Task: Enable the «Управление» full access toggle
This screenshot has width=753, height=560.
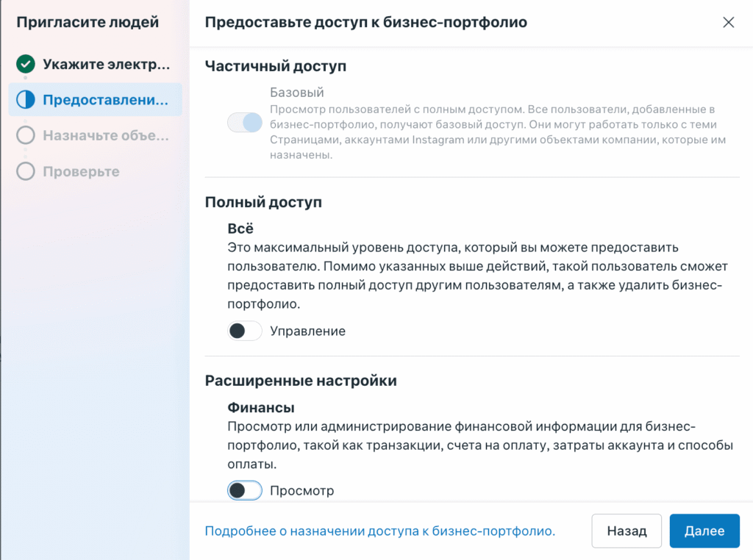Action: [245, 331]
